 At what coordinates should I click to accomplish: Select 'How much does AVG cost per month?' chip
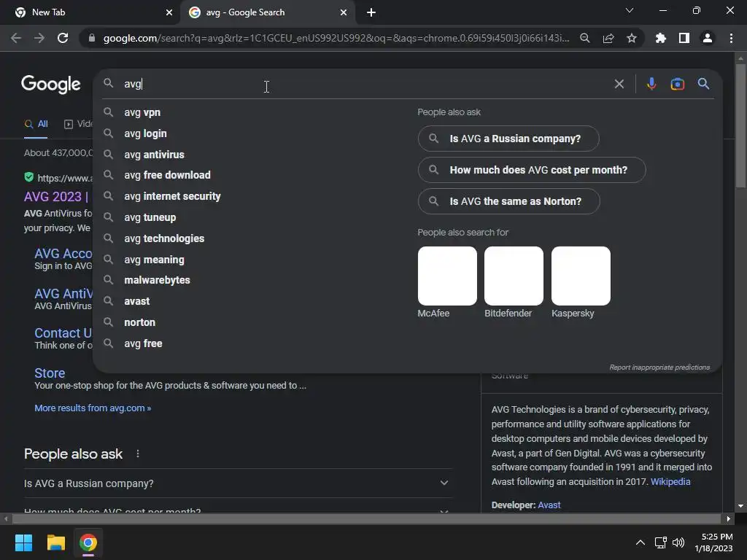point(532,170)
